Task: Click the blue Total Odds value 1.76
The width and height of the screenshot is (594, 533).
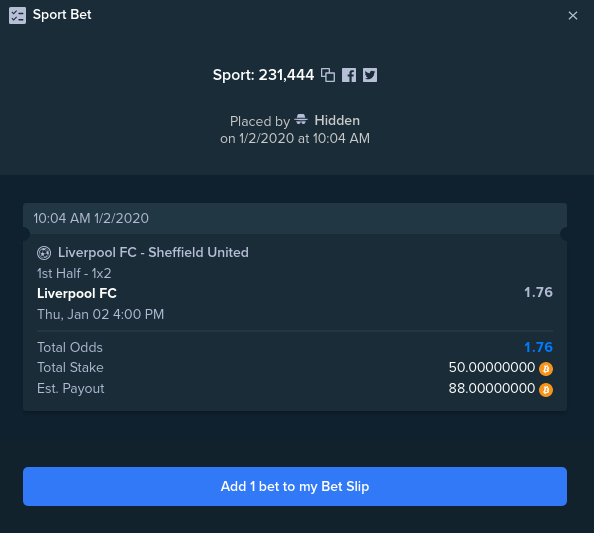Action: pyautogui.click(x=538, y=347)
